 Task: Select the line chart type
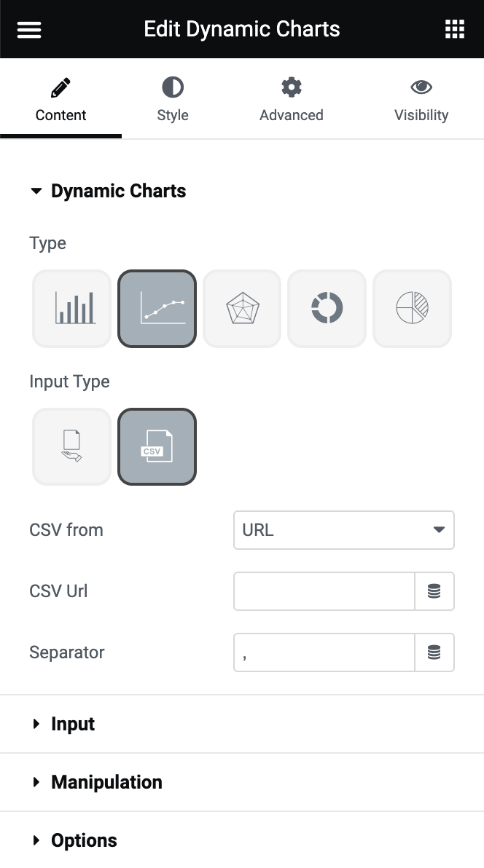tap(157, 309)
